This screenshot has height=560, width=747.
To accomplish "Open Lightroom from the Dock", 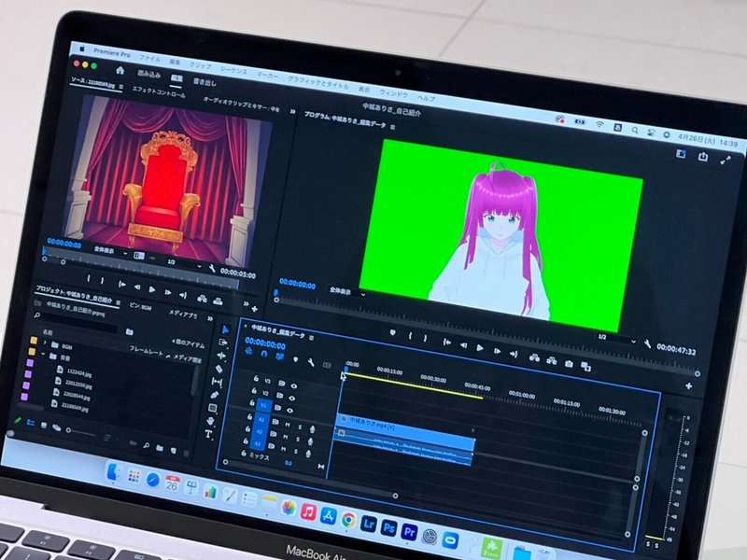I will pos(369,524).
